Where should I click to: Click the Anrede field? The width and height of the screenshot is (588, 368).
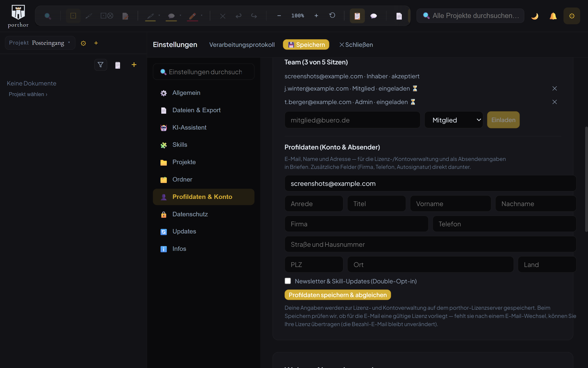tap(314, 204)
